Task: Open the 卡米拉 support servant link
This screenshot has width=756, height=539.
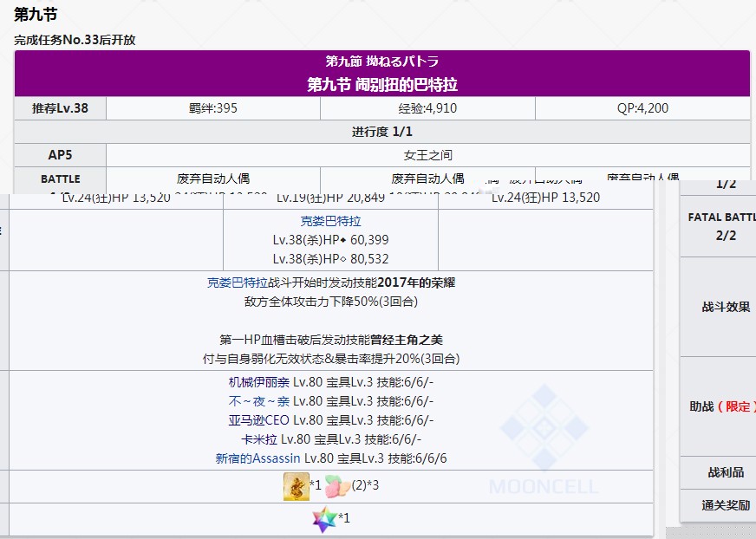Action: (259, 439)
